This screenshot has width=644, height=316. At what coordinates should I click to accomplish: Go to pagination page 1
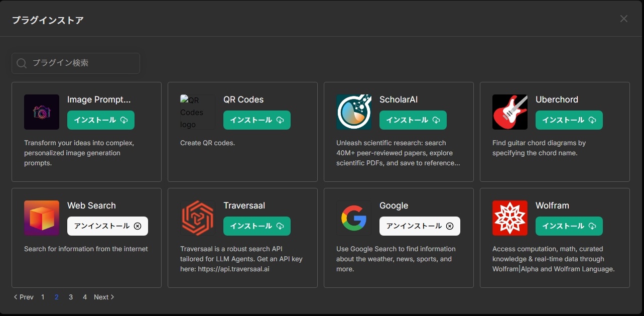[x=43, y=297]
